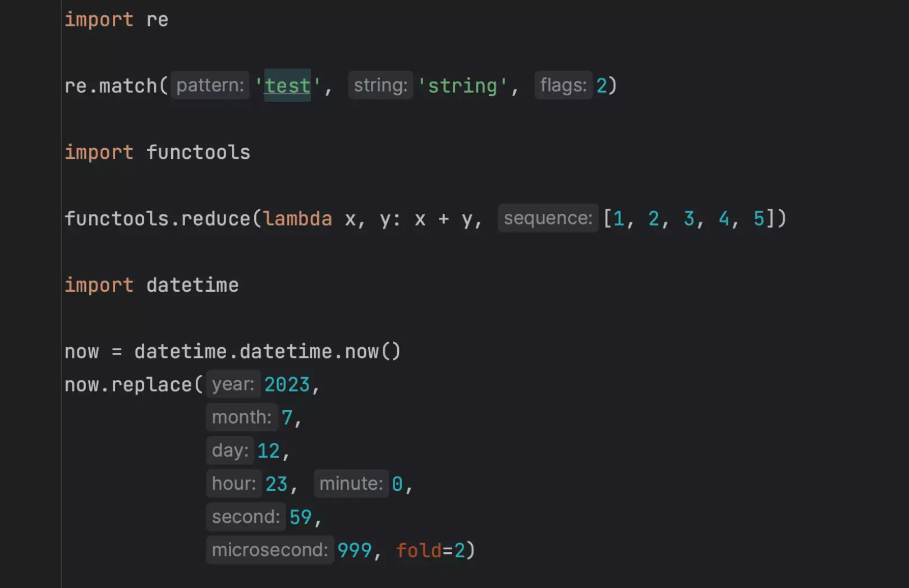
Task: Click the 'month:' parameter hint
Action: (x=241, y=417)
